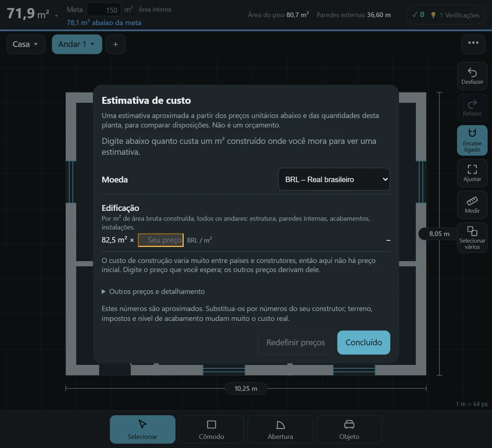Undo with the Desfazer button

pos(472,76)
